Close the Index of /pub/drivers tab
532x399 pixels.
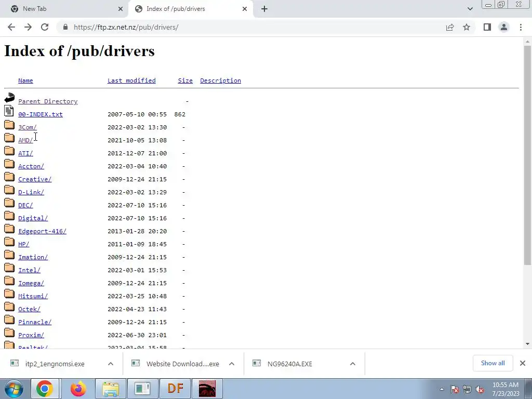[x=245, y=9]
